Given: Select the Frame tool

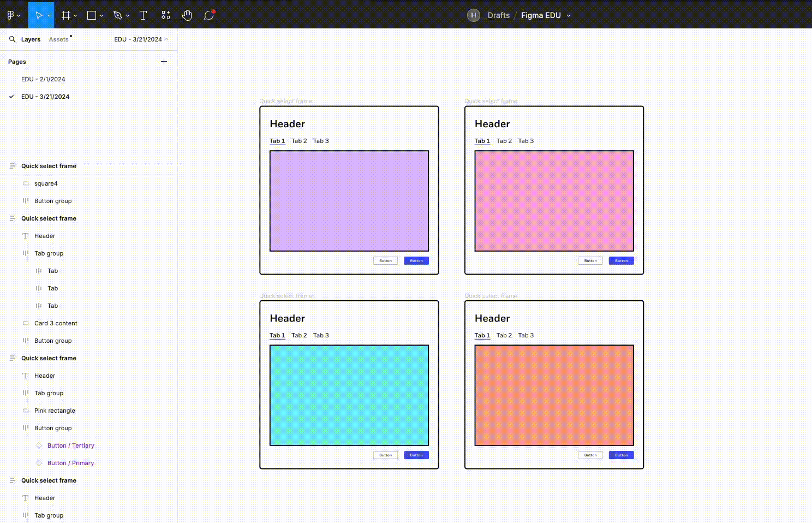Looking at the screenshot, I should pyautogui.click(x=65, y=15).
